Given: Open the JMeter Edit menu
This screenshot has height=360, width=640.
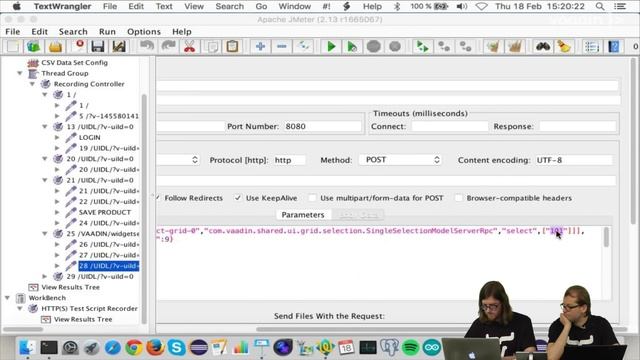Looking at the screenshot, I should click(x=40, y=31).
